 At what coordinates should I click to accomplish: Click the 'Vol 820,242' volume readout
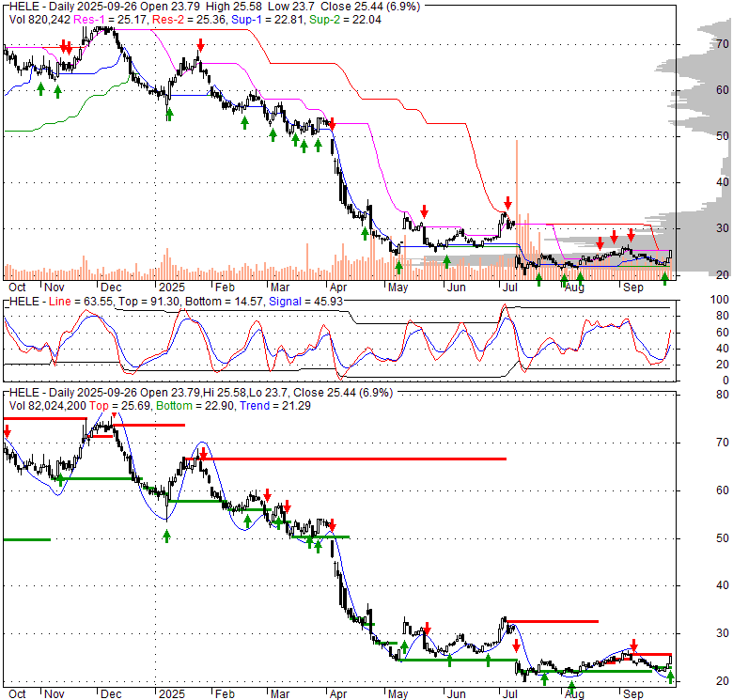coord(39,20)
